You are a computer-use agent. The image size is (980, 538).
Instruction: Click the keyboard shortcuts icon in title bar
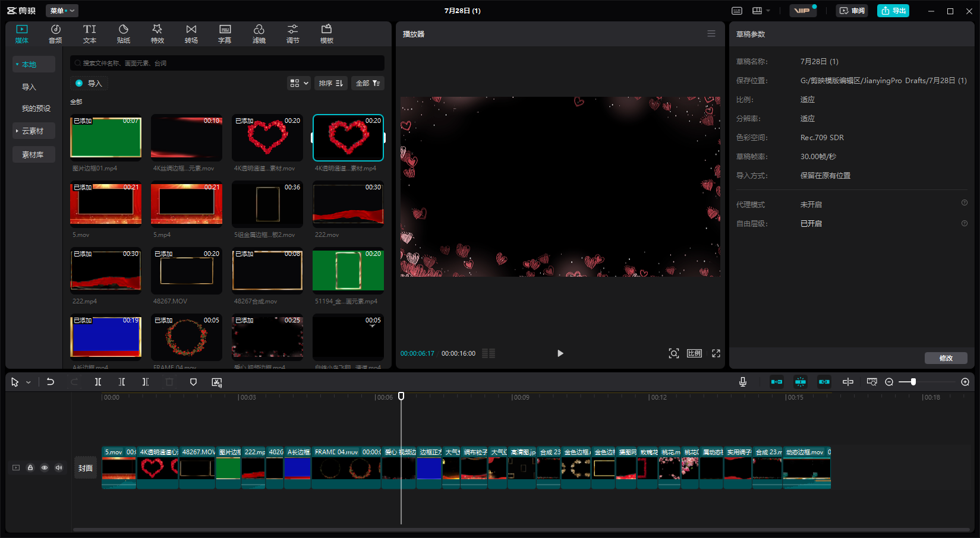[x=737, y=11]
